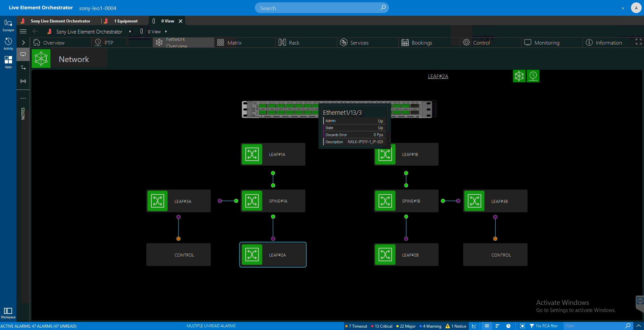Click the CONTROL box under LEAF#3A

click(x=179, y=255)
